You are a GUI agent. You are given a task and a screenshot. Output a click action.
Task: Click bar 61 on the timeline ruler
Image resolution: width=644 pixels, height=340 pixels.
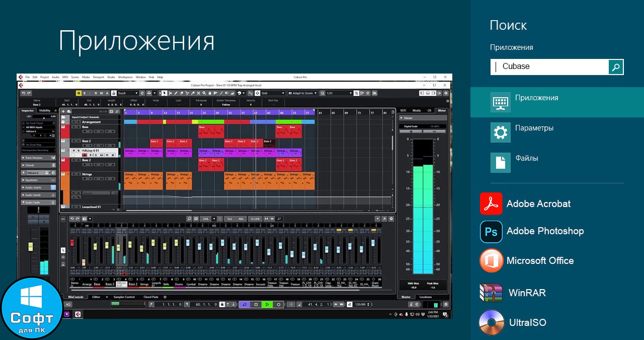click(x=320, y=112)
